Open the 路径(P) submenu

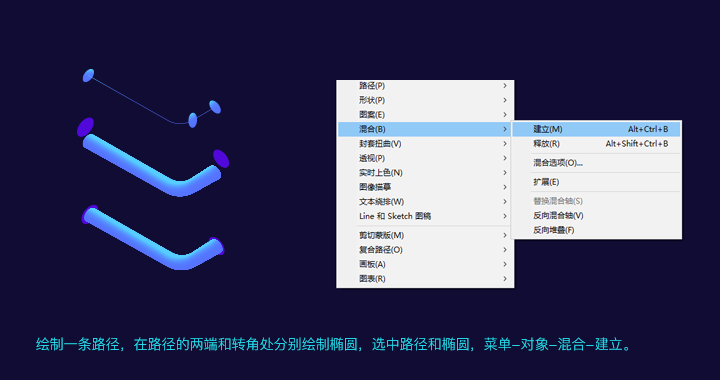coord(425,86)
